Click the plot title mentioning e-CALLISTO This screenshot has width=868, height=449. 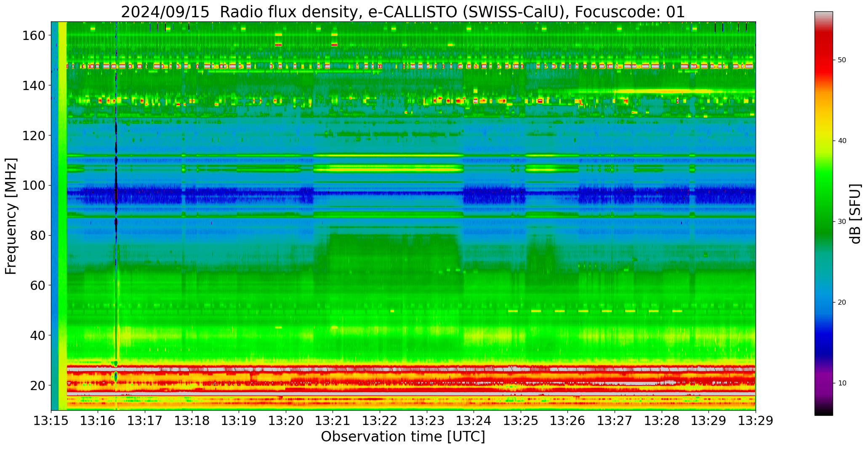[403, 12]
